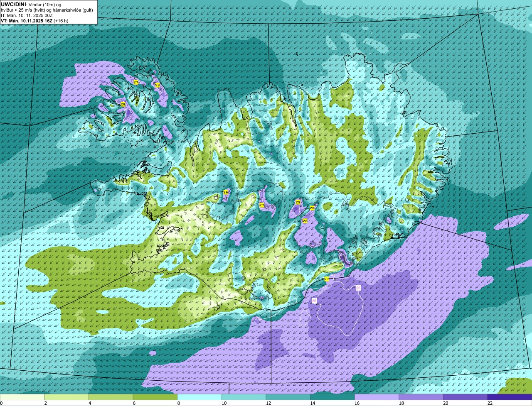Click the 6–8 m/s olive green legend swatch
The image size is (532, 406).
pyautogui.click(x=155, y=397)
